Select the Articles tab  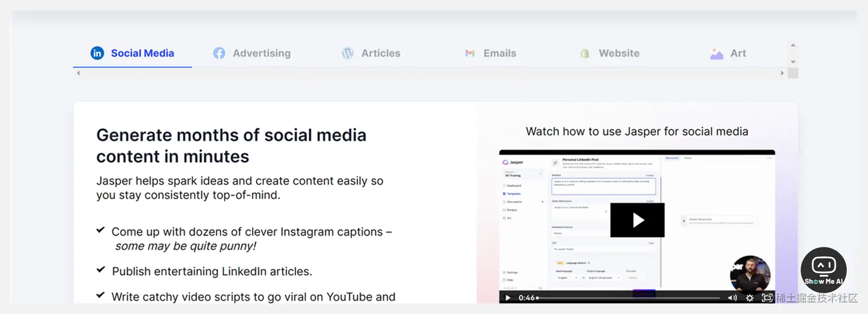pyautogui.click(x=371, y=53)
